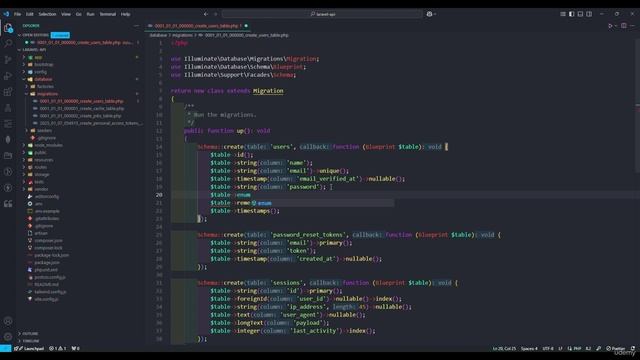Viewport: 640px width, 360px height.
Task: Open the Selection menu
Action: (47, 14)
